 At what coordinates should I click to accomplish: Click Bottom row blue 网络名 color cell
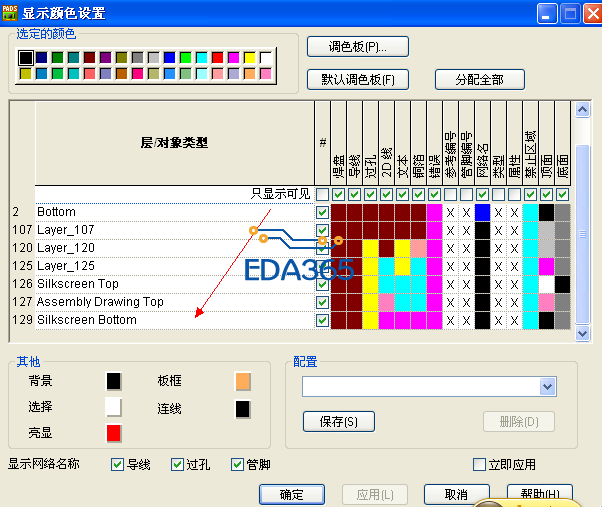pos(483,212)
